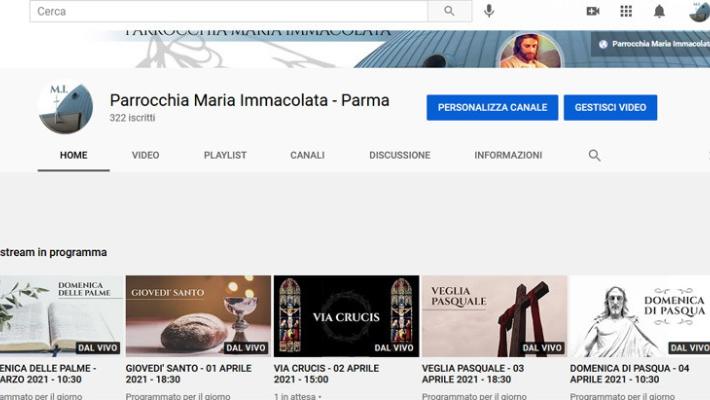
Task: Open account avatar menu in top bar
Action: tap(698, 11)
